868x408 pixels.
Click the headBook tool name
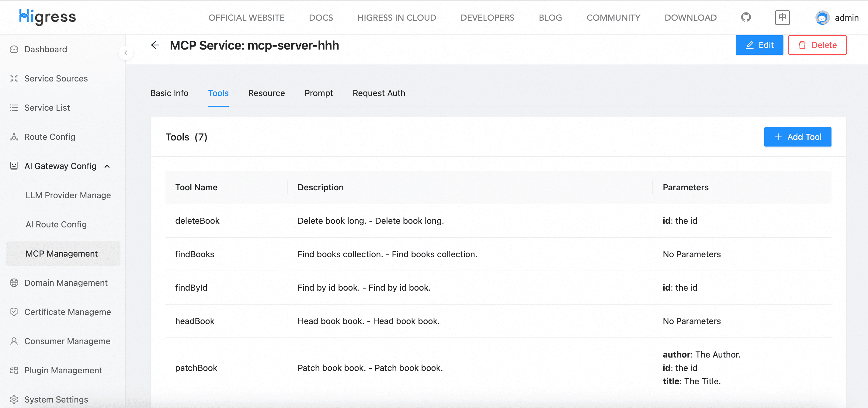tap(195, 321)
